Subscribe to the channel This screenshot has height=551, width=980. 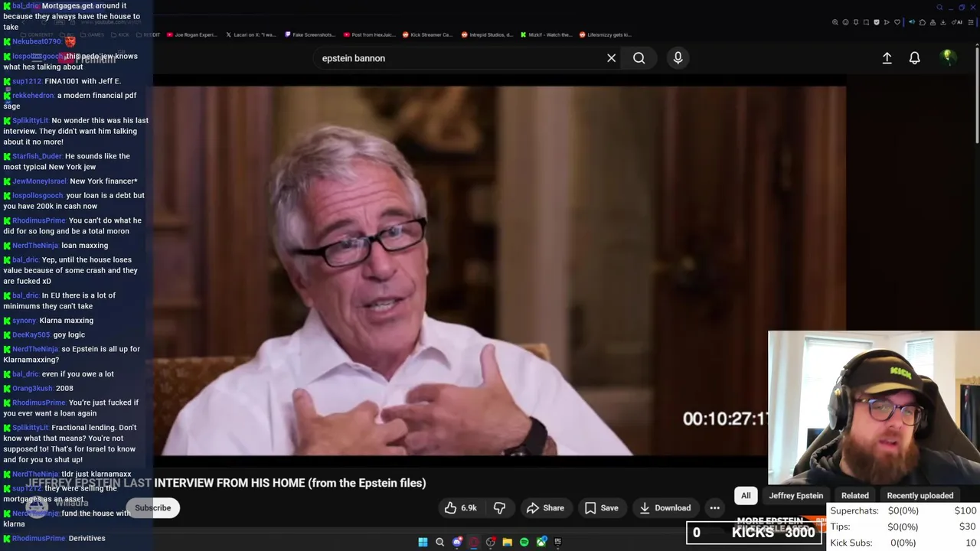pyautogui.click(x=153, y=508)
